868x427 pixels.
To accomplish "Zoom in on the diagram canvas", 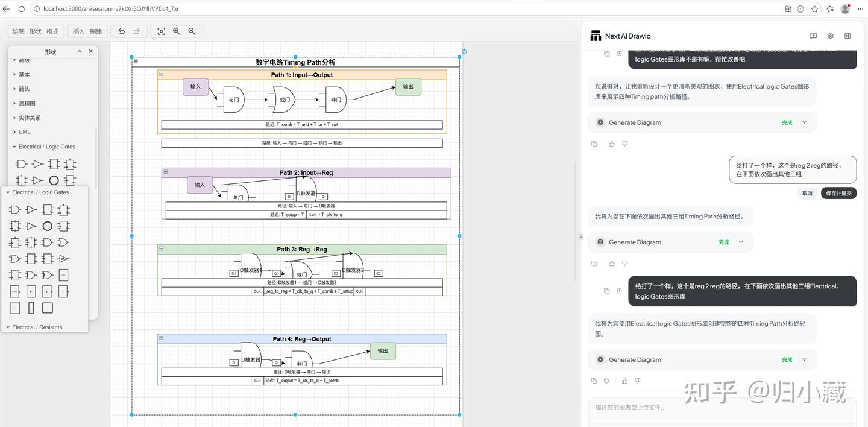I will 177,31.
